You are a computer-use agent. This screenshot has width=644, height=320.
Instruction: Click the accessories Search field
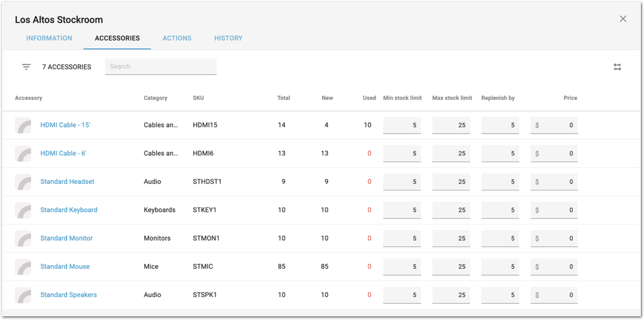tap(161, 67)
